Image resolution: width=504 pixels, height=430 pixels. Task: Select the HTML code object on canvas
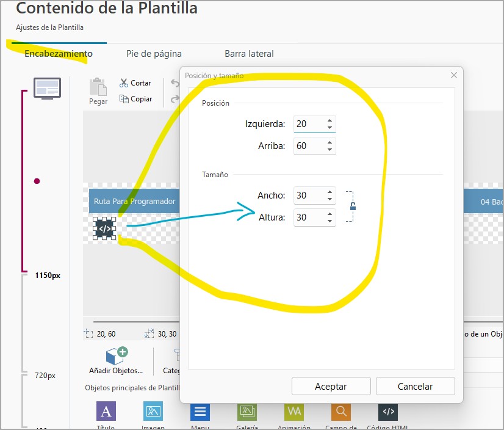coord(104,228)
